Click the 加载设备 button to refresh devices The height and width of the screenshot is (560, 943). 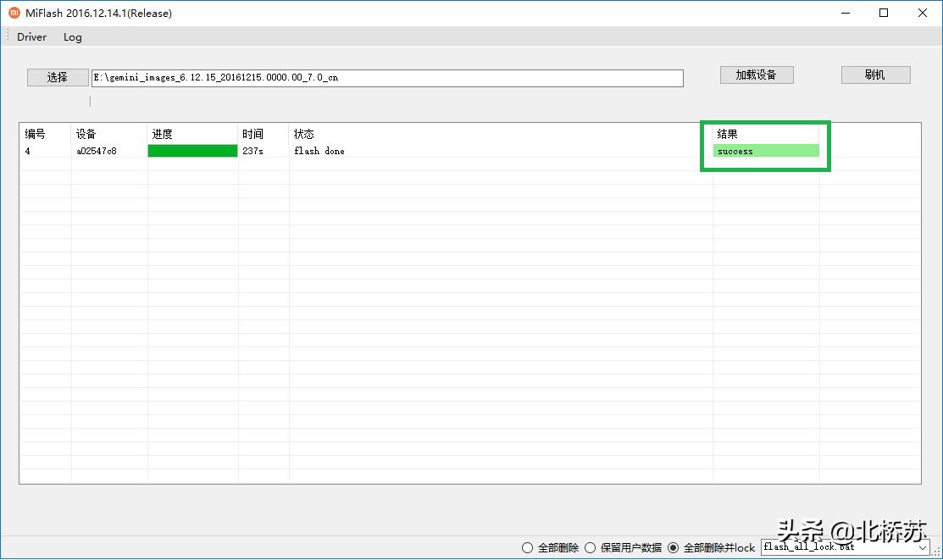pyautogui.click(x=756, y=75)
